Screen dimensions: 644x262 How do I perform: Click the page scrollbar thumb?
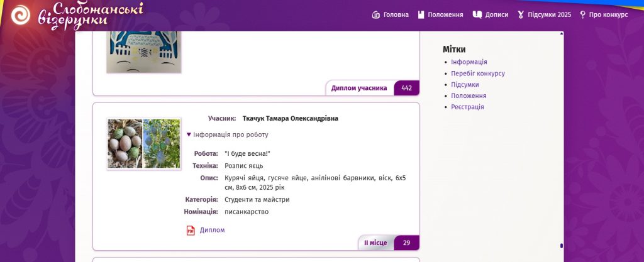tap(562, 246)
